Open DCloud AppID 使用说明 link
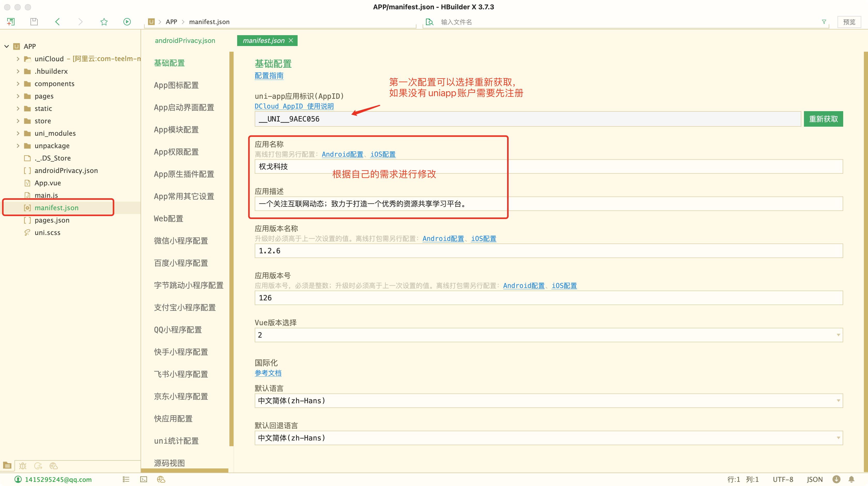Image resolution: width=868 pixels, height=486 pixels. [x=294, y=106]
